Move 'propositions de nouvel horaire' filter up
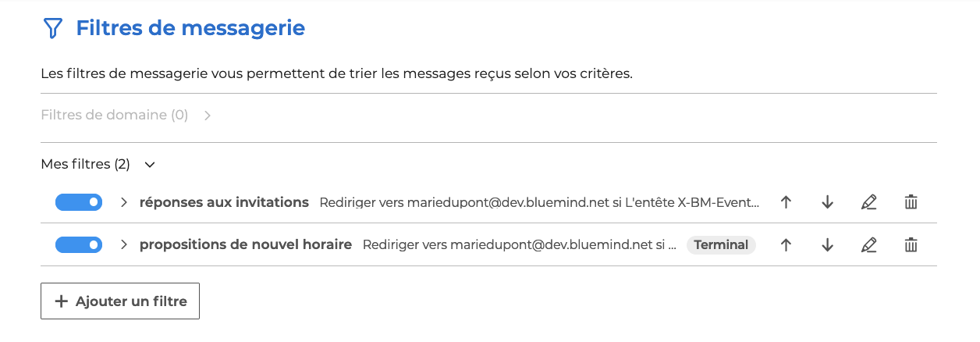The height and width of the screenshot is (342, 980). (786, 245)
